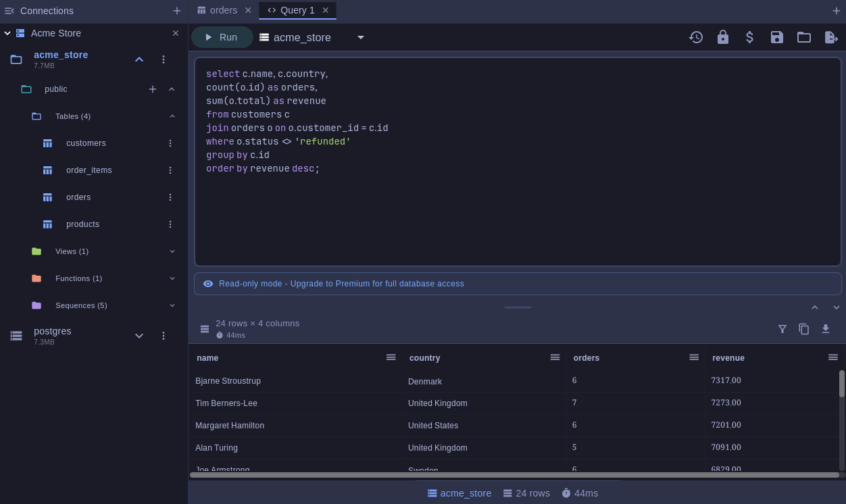The width and height of the screenshot is (846, 504).
Task: Expand the postgres database
Action: click(x=139, y=336)
